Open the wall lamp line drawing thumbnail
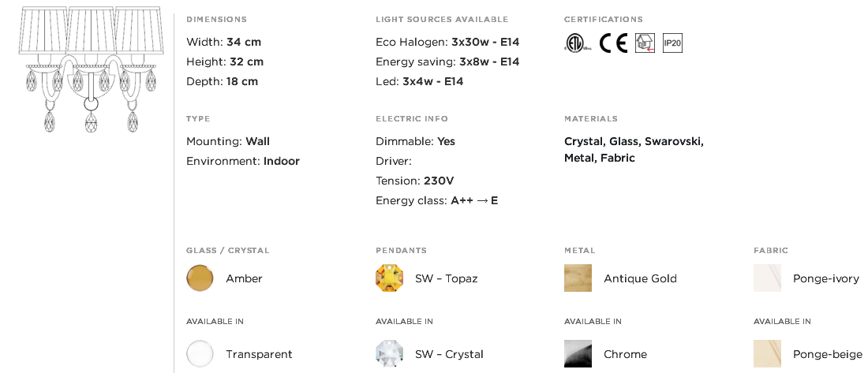868x373 pixels. 88,69
